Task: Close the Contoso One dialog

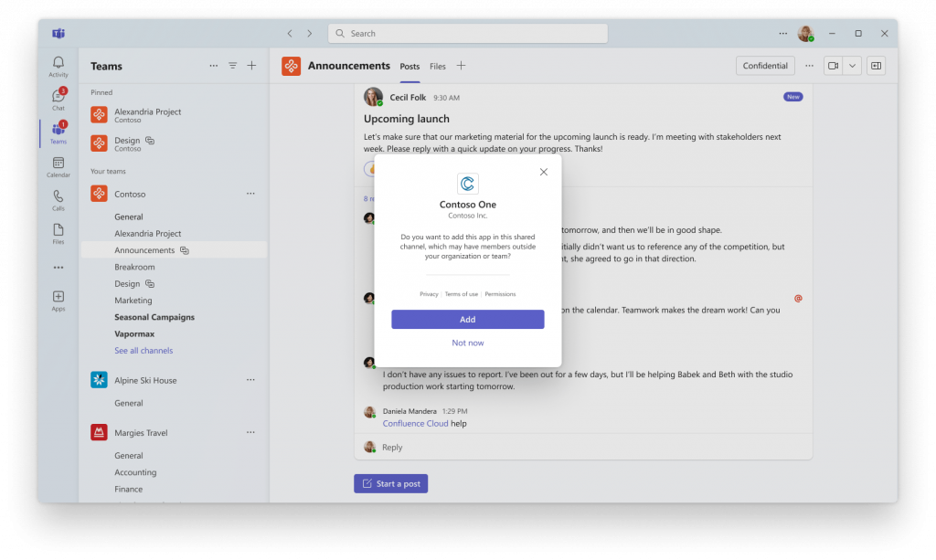Action: coord(544,172)
